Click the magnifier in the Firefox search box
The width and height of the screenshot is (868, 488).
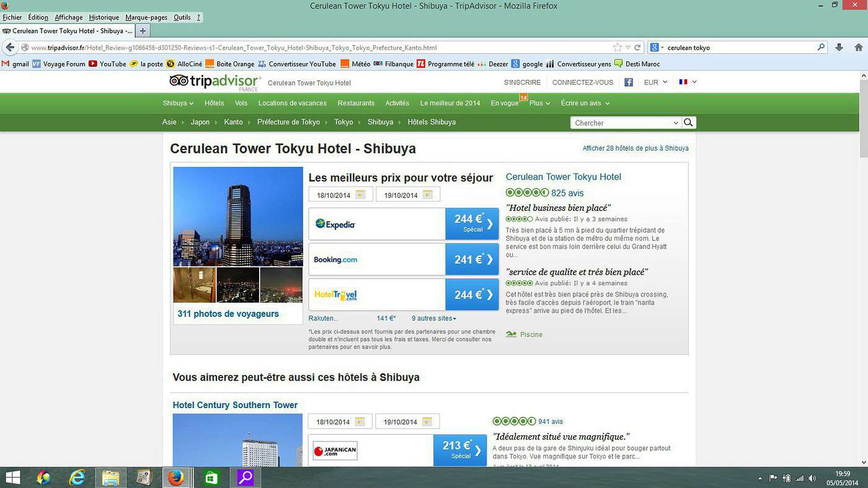click(821, 47)
